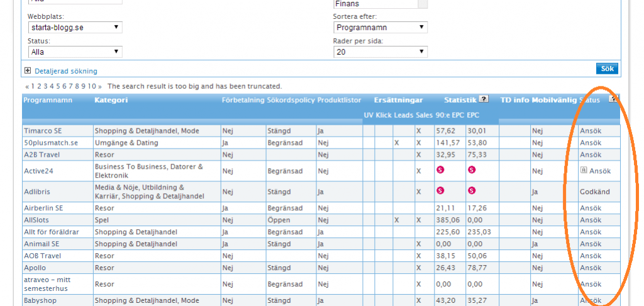Screen dimensions: 644x306
Task: Open the Detaljerad sökning link
Action: [66, 71]
